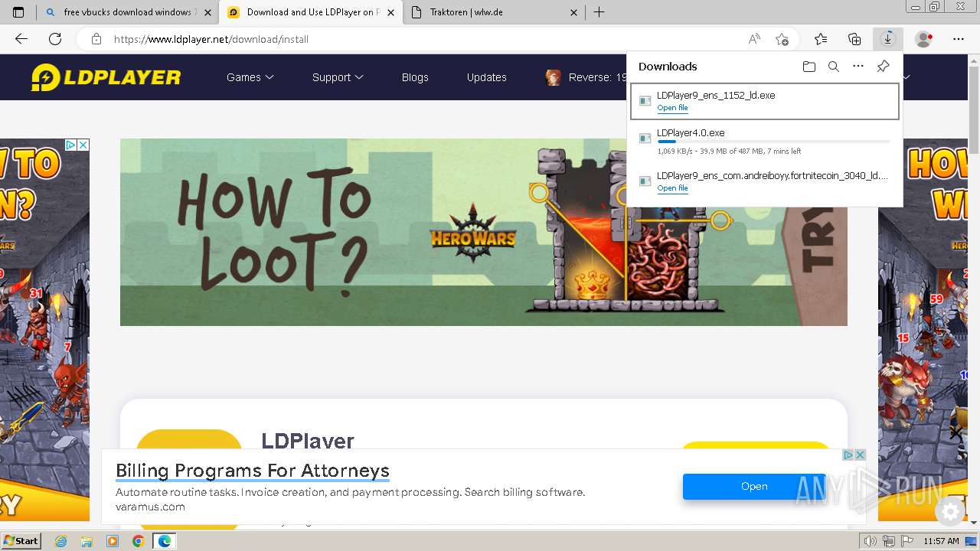Expand the Support dropdown menu
The height and width of the screenshot is (551, 980).
[x=338, y=77]
